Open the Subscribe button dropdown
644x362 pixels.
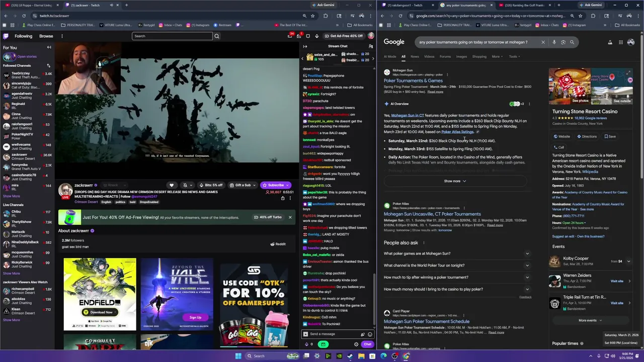(x=276, y=185)
